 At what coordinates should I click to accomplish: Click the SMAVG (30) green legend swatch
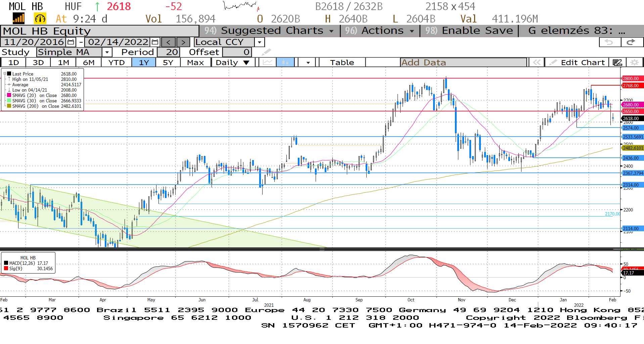(9, 101)
